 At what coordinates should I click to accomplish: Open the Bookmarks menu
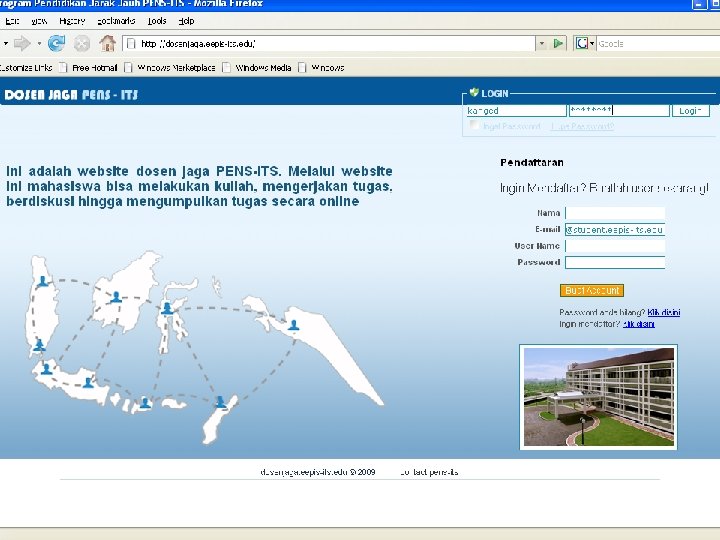click(x=116, y=21)
